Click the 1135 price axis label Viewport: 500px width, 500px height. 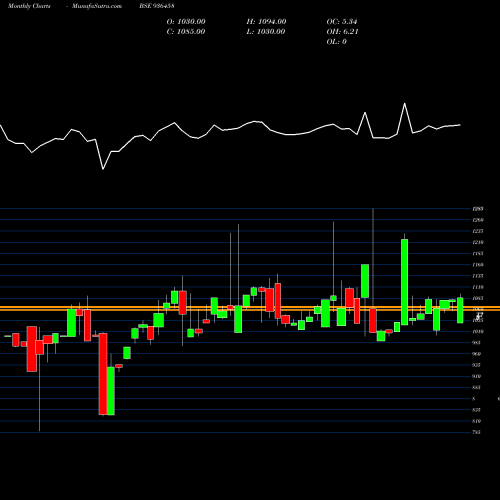coord(478,276)
